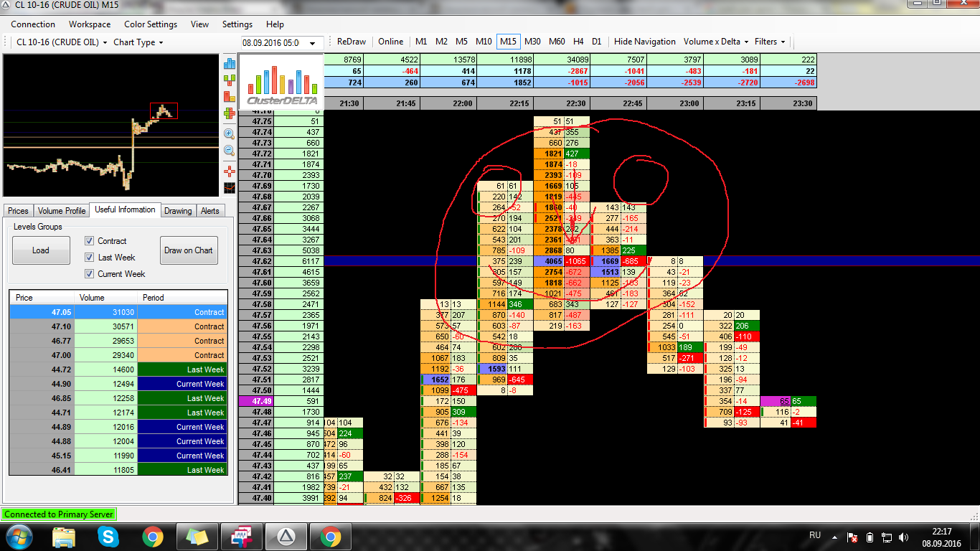
Task: Select the blue histogram bars chart tool
Action: pos(230,64)
